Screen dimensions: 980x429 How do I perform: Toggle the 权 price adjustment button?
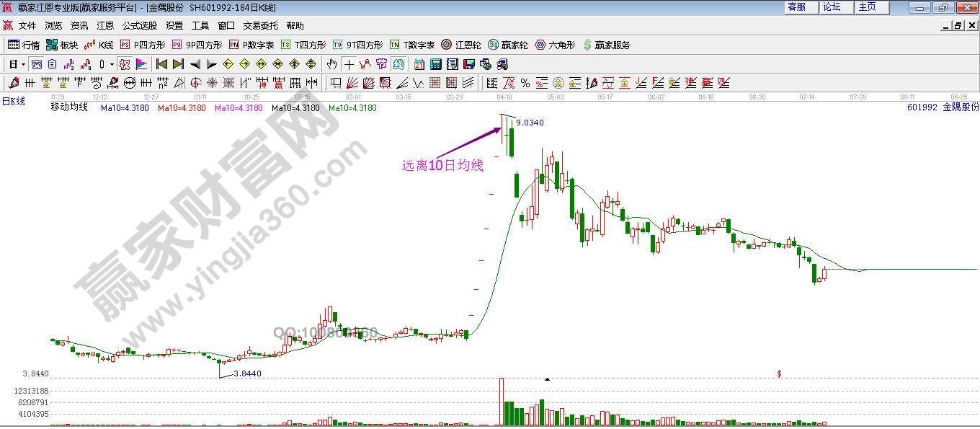tap(125, 64)
